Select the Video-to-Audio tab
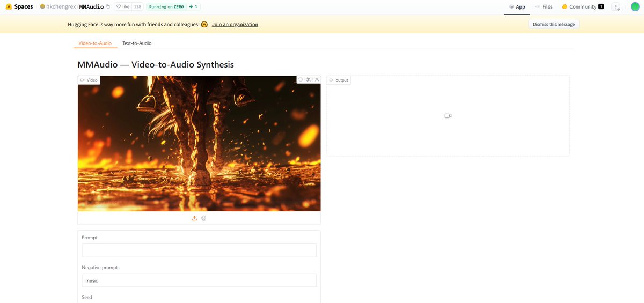 pyautogui.click(x=95, y=43)
